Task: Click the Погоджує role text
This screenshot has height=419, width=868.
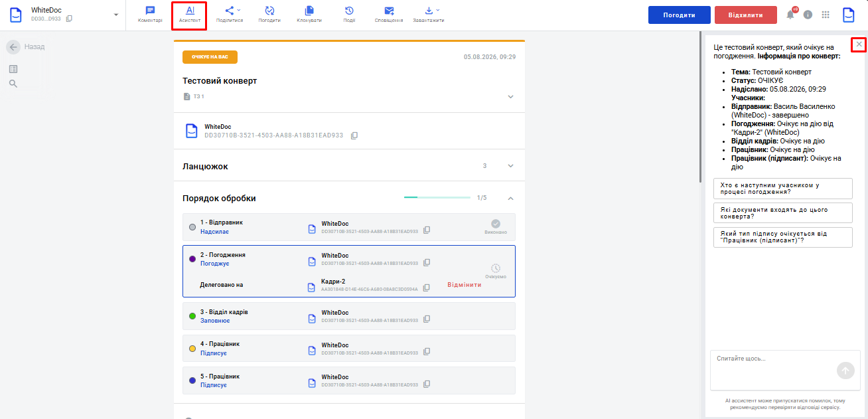Action: [x=215, y=264]
